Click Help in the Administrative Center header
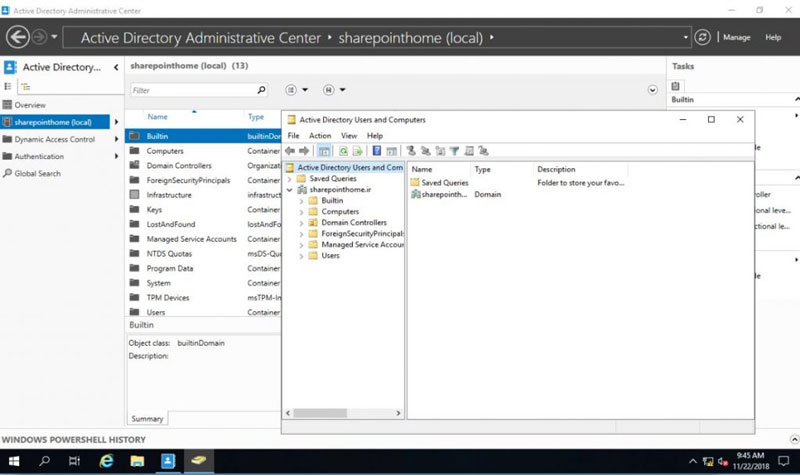The image size is (800, 475). 773,37
